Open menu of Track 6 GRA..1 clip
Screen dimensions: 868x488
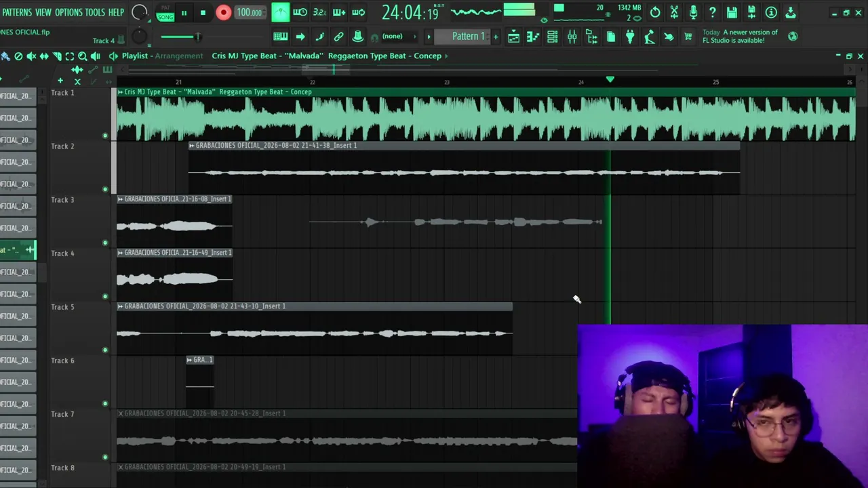(190, 360)
